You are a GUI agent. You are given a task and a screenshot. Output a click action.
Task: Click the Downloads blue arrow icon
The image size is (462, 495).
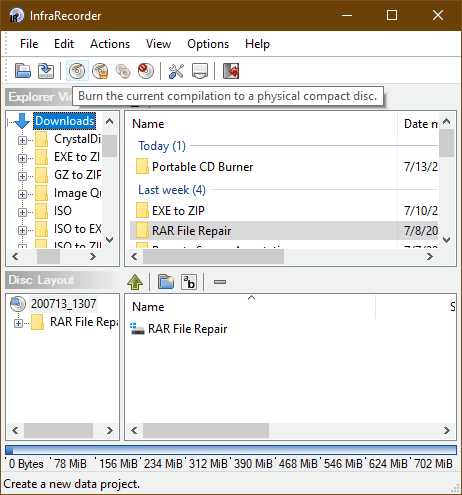point(22,121)
